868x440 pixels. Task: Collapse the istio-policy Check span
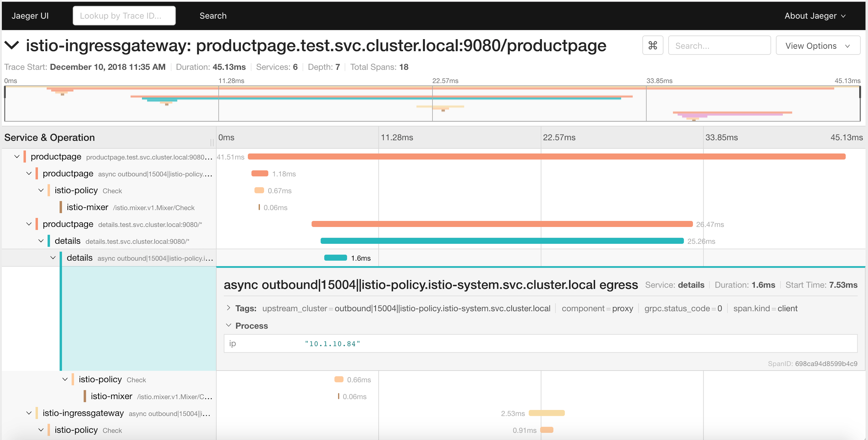tap(41, 190)
